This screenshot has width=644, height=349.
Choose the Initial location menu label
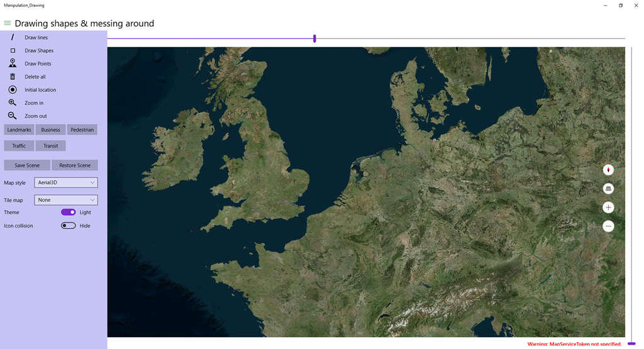pyautogui.click(x=40, y=90)
